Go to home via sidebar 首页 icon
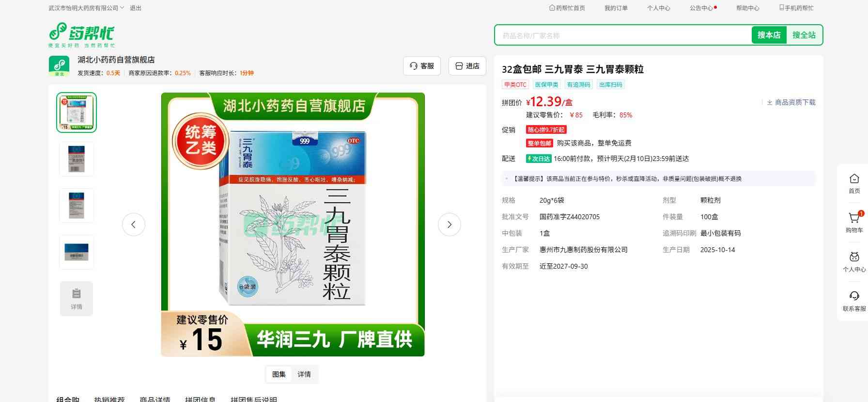The image size is (868, 402). [854, 183]
